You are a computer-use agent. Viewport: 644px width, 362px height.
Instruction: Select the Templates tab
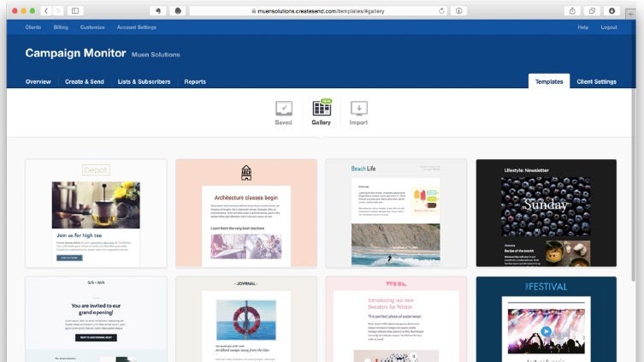[x=549, y=81]
